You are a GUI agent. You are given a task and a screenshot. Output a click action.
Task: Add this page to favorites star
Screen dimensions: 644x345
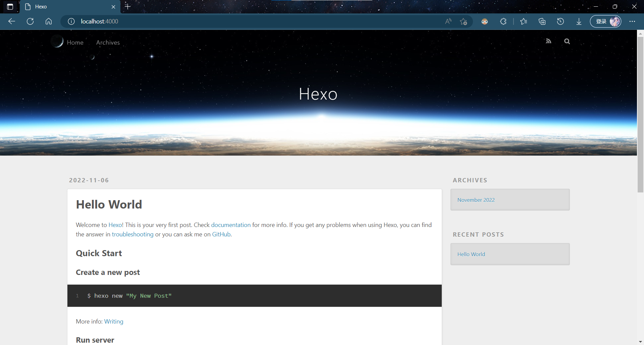[464, 21]
